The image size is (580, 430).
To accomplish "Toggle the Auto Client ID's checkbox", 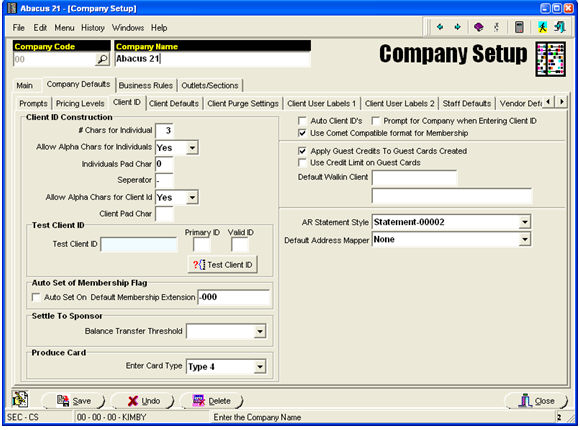I will pyautogui.click(x=302, y=121).
